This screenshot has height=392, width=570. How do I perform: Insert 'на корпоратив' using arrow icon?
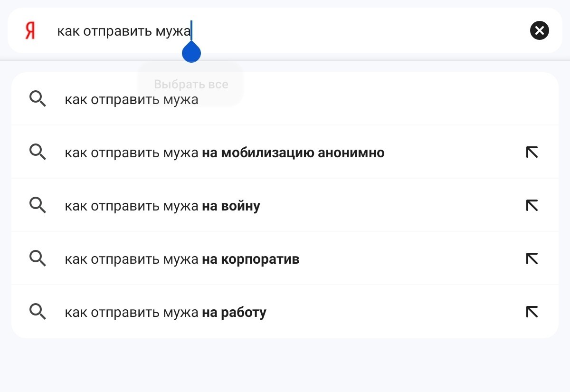point(532,258)
